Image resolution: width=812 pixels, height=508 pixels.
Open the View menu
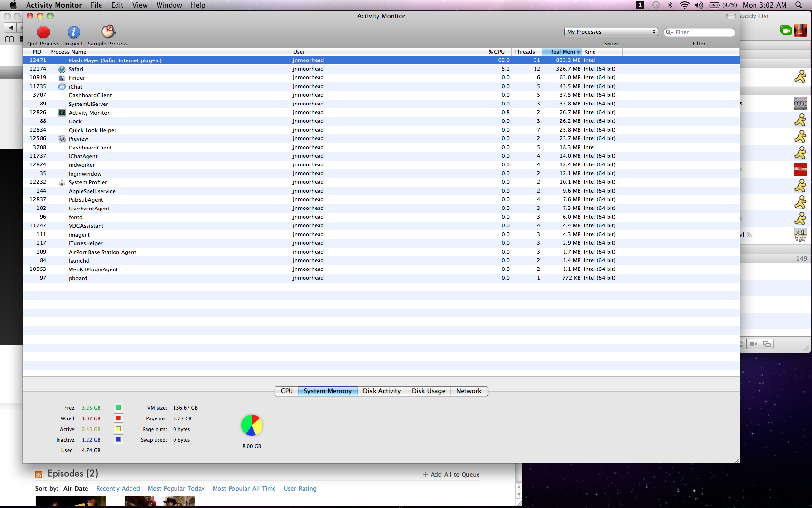[x=140, y=5]
